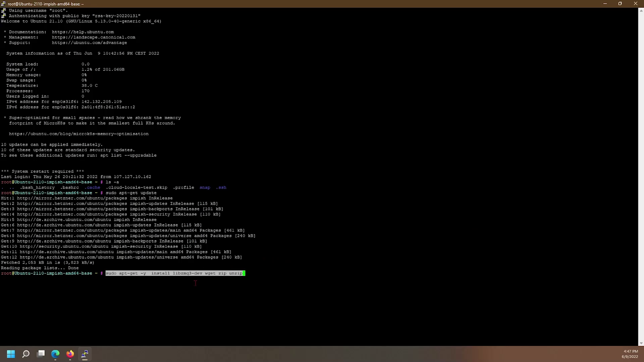The height and width of the screenshot is (362, 644).
Task: Click the scrollbar up arrow
Action: (x=641, y=10)
